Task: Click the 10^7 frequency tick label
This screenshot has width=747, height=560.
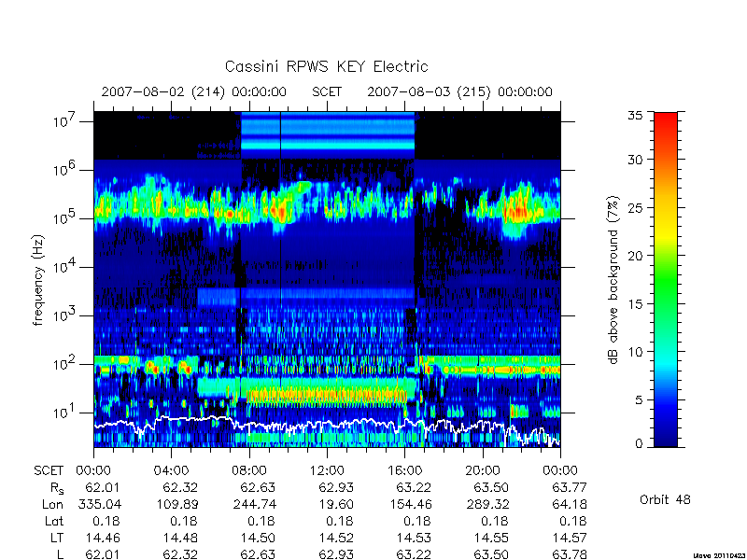Action: pyautogui.click(x=66, y=122)
